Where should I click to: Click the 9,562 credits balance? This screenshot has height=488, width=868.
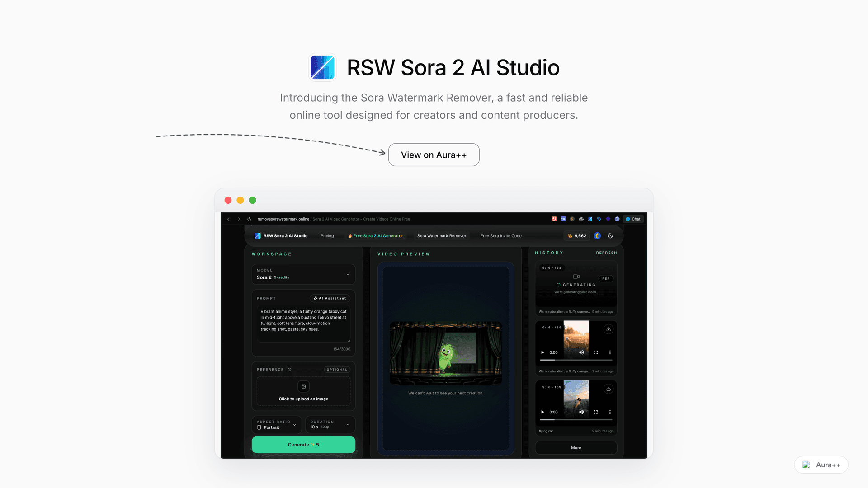pyautogui.click(x=577, y=236)
